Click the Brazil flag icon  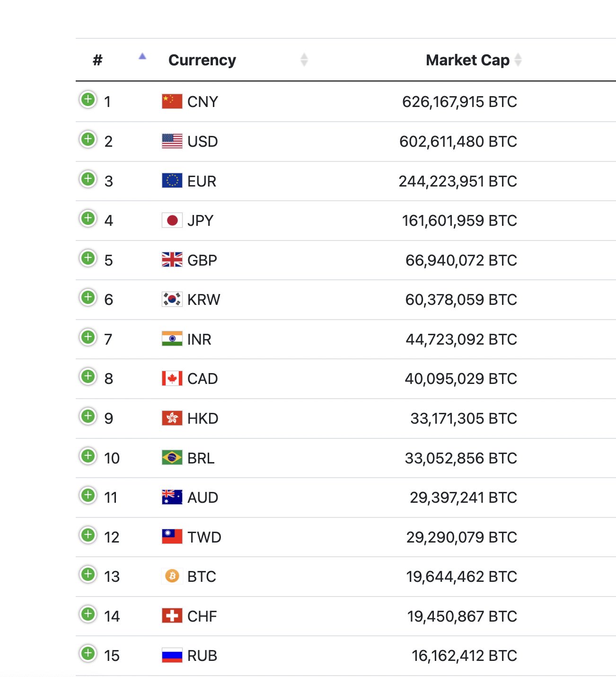(x=172, y=458)
